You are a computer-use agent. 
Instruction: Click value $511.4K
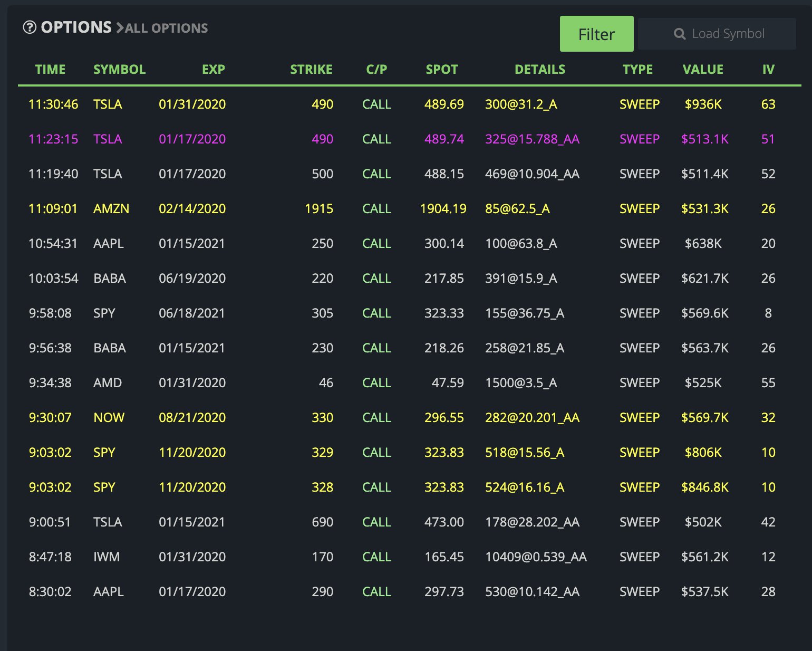point(704,174)
